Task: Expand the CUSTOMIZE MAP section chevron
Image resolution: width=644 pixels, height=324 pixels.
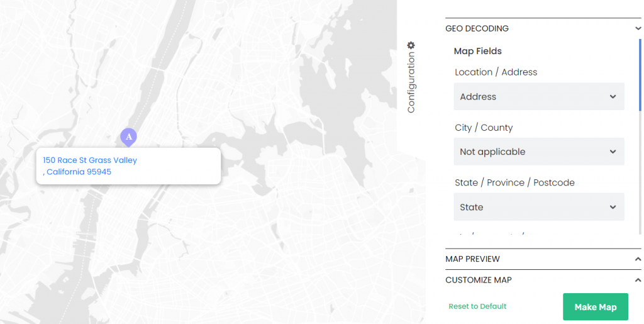Action: click(637, 281)
